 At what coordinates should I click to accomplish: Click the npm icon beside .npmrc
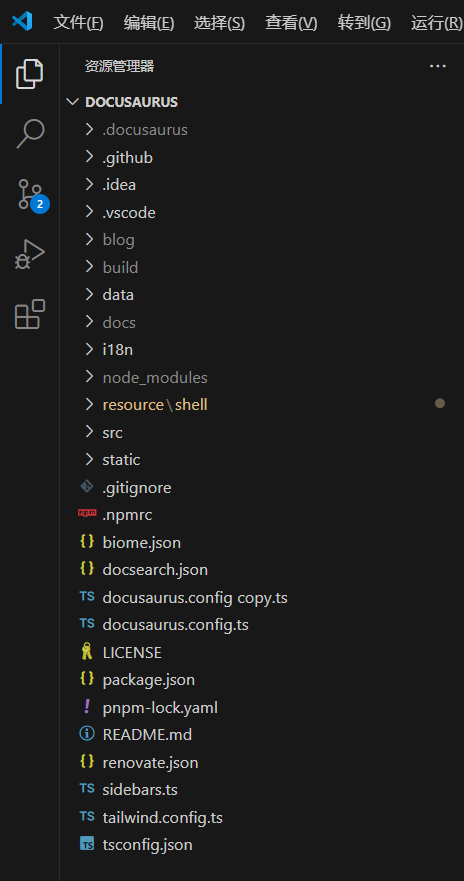[x=87, y=514]
